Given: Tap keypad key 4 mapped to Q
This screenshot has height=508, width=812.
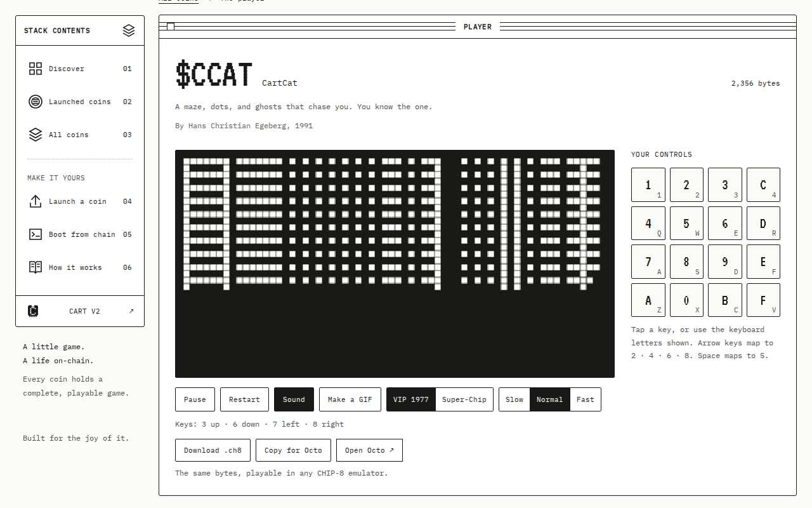Looking at the screenshot, I should pyautogui.click(x=648, y=224).
